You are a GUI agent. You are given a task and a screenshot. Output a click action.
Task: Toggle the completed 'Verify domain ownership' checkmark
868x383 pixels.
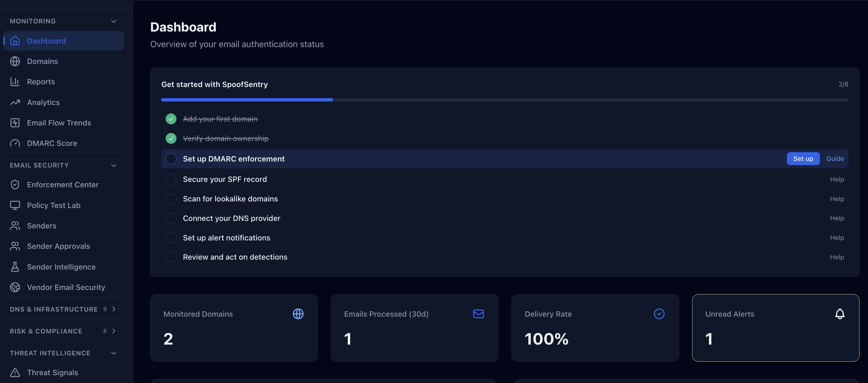tap(171, 138)
